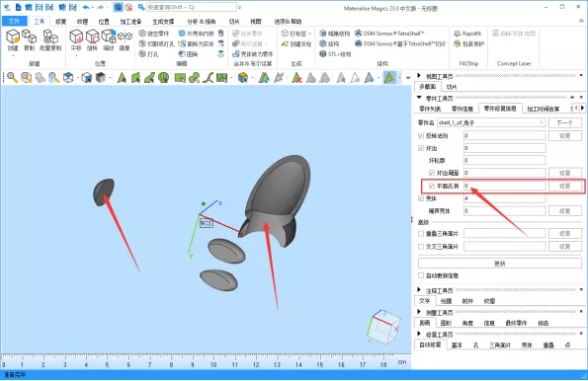Select the 旋转 (Rotate) tool

92,40
